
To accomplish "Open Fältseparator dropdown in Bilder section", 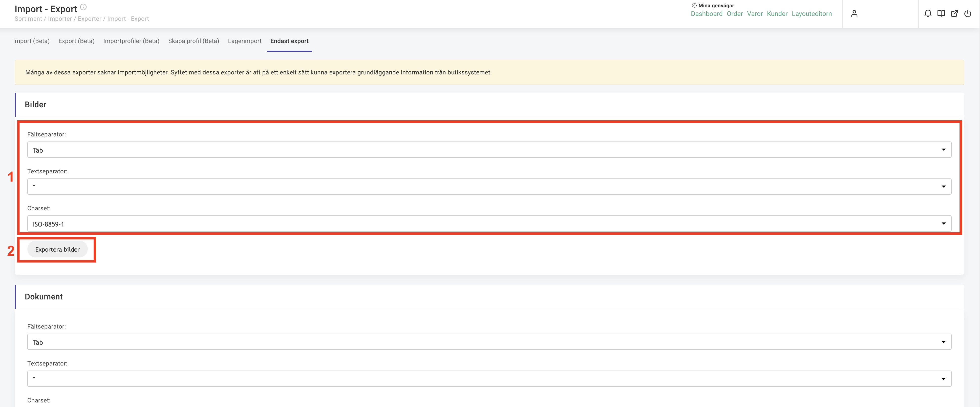I will coord(489,150).
